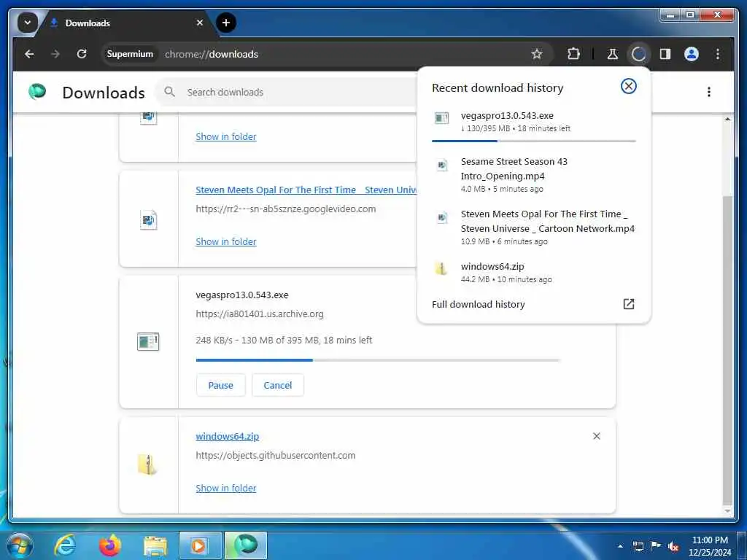Click the Supermium site chip
The width and height of the screenshot is (747, 560).
coord(130,54)
